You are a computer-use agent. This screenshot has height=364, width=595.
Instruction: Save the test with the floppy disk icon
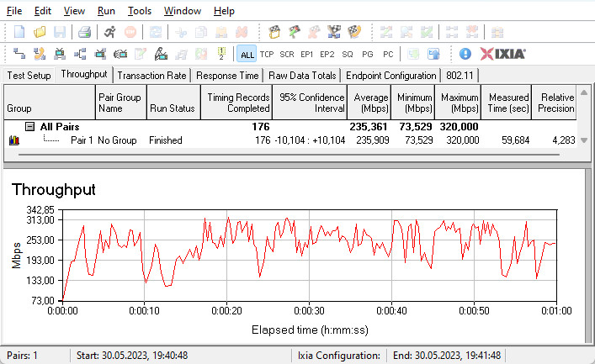tap(60, 32)
